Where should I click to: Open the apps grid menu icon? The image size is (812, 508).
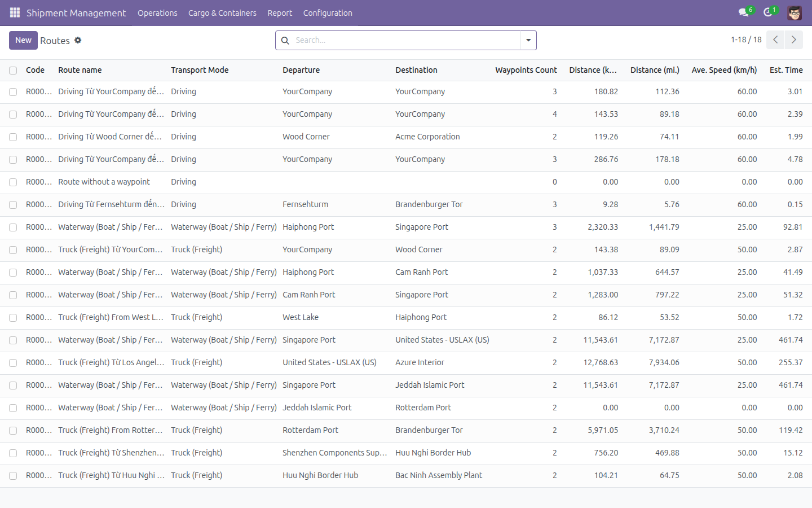click(x=15, y=12)
